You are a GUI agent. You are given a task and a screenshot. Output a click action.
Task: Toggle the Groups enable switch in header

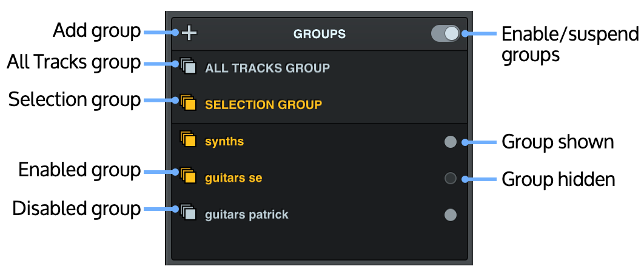pyautogui.click(x=446, y=33)
